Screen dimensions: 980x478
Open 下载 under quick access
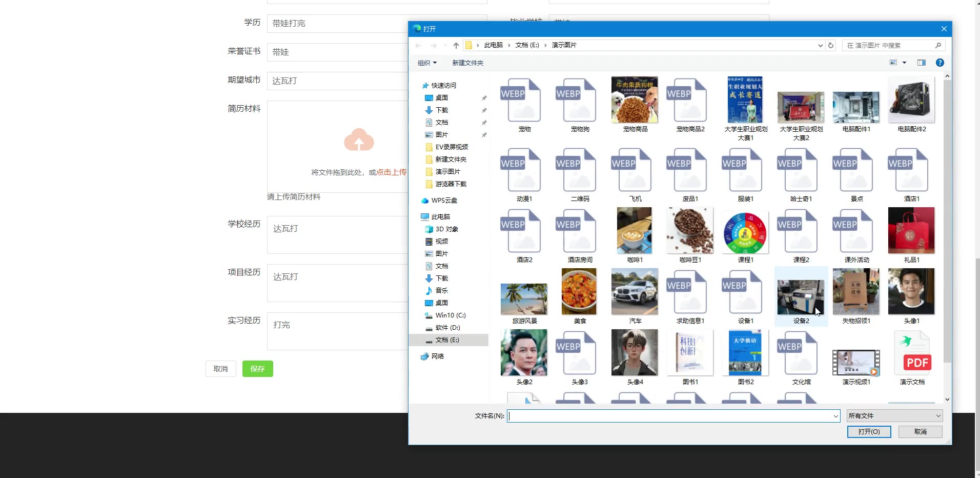point(442,110)
